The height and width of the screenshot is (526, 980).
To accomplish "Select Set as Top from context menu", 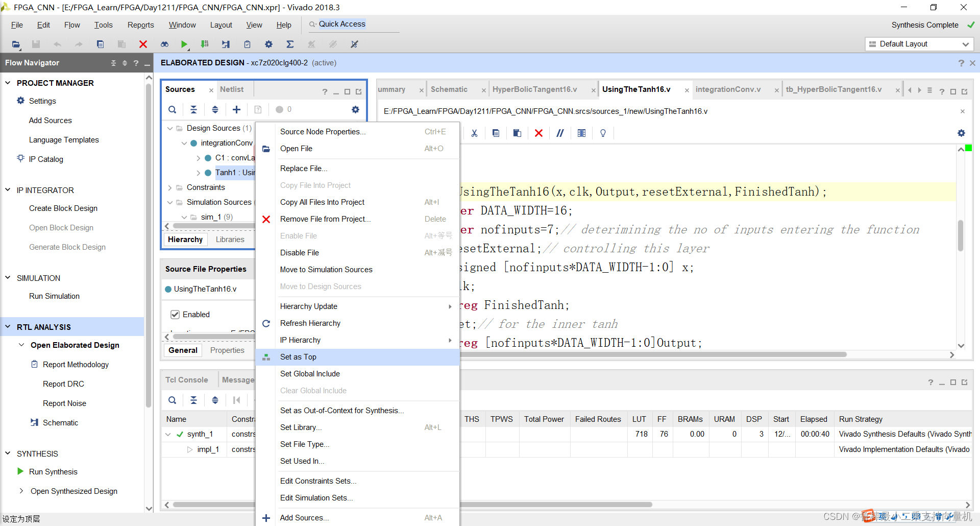I will (298, 357).
